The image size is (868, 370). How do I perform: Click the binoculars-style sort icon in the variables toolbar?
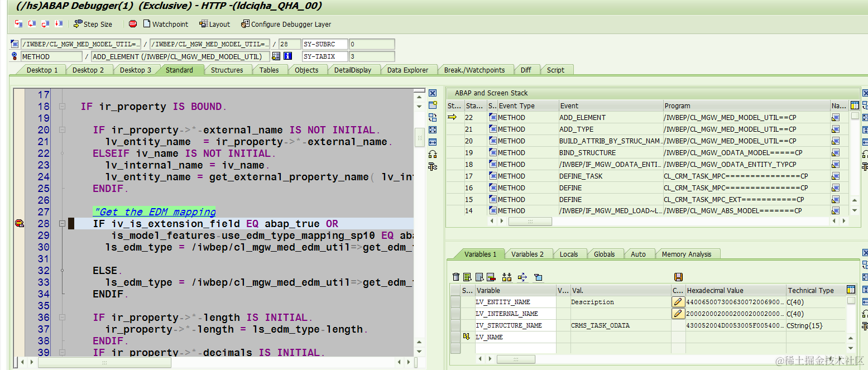pyautogui.click(x=507, y=277)
